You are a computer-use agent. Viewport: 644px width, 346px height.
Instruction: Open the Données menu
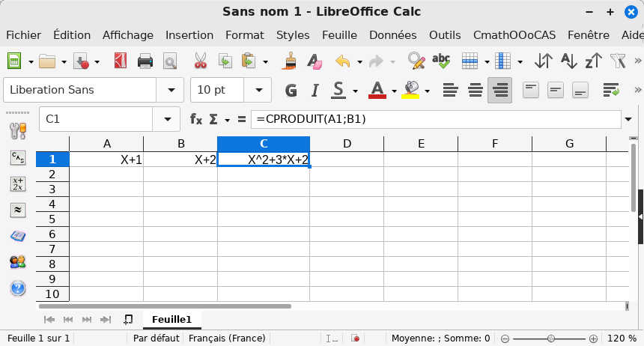point(392,35)
